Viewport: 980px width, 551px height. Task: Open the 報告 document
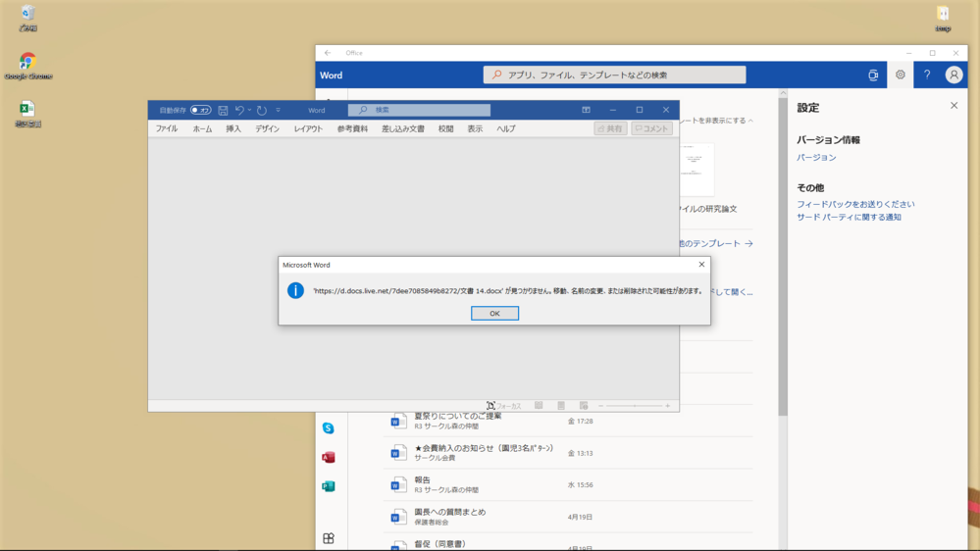coord(568,484)
